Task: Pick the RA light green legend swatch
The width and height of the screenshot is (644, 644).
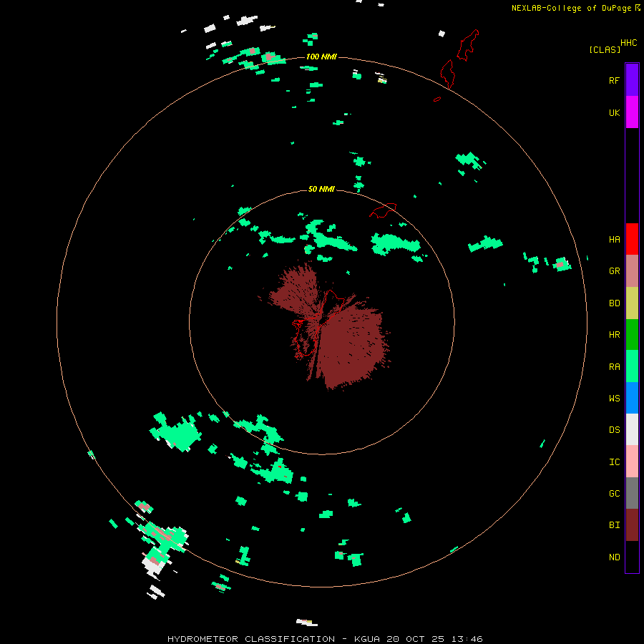Action: 632,366
